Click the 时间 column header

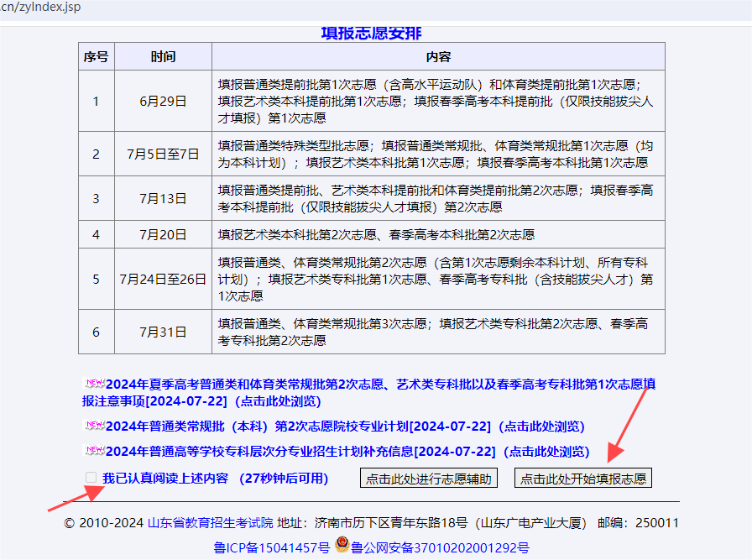pyautogui.click(x=163, y=57)
